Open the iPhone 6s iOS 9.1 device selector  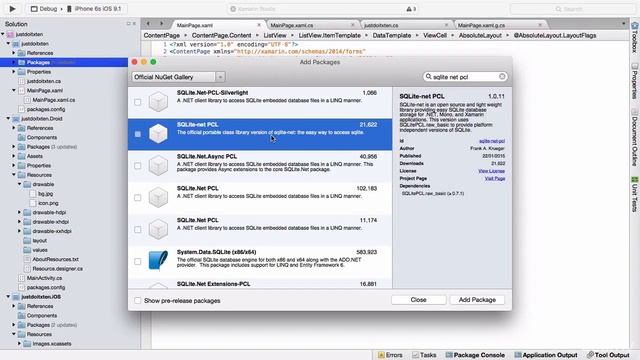[x=94, y=9]
